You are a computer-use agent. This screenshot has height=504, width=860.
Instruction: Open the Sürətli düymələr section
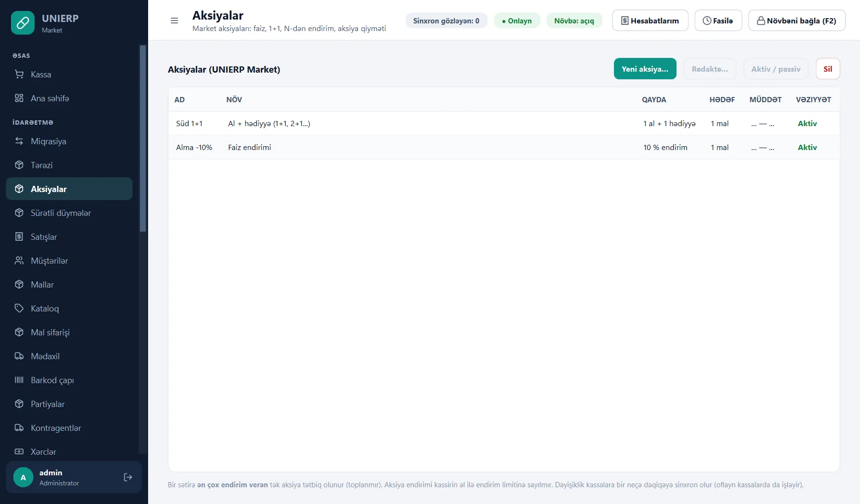click(x=69, y=213)
